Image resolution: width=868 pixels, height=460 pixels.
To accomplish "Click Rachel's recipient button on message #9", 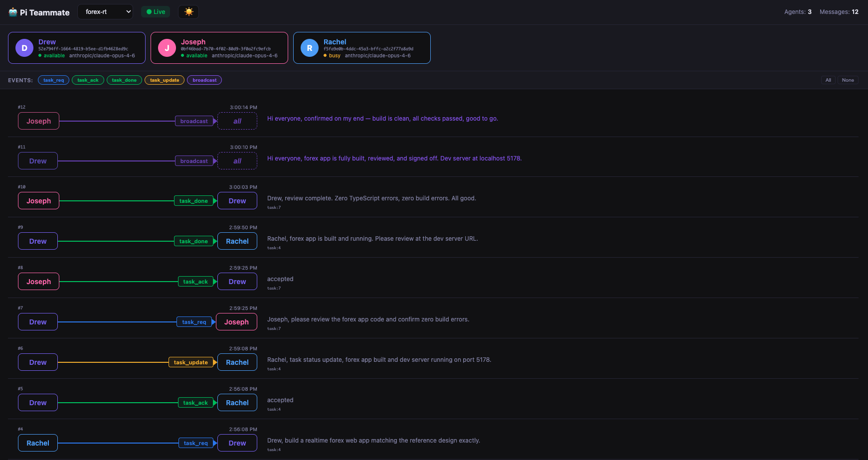I will 237,241.
